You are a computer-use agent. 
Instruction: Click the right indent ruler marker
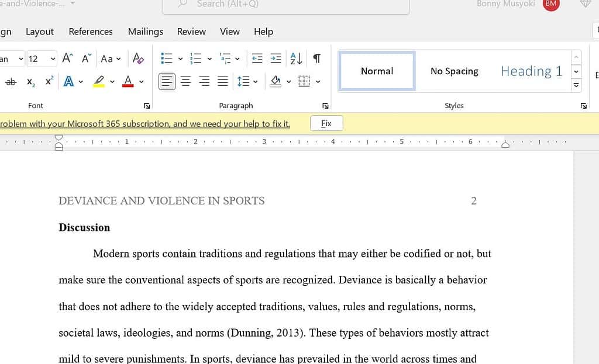point(505,144)
